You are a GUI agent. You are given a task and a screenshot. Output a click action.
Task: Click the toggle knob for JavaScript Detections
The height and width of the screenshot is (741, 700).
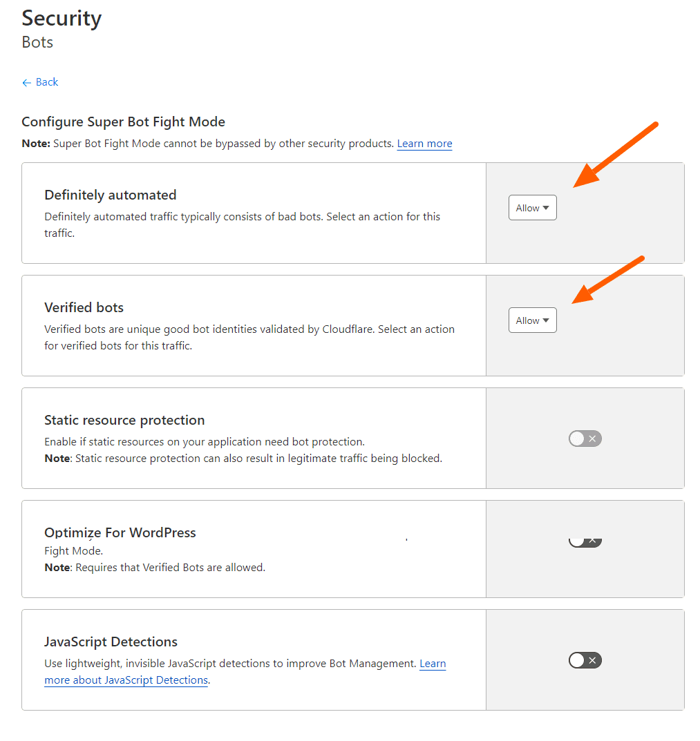(578, 660)
